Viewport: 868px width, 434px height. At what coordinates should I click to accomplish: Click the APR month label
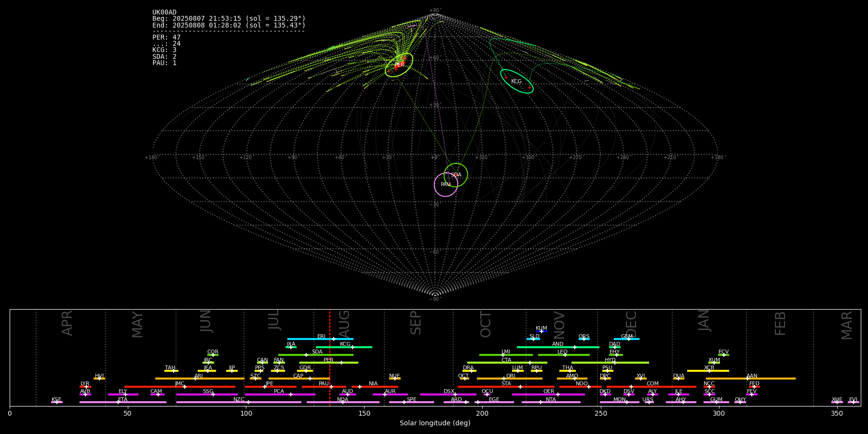[67, 323]
